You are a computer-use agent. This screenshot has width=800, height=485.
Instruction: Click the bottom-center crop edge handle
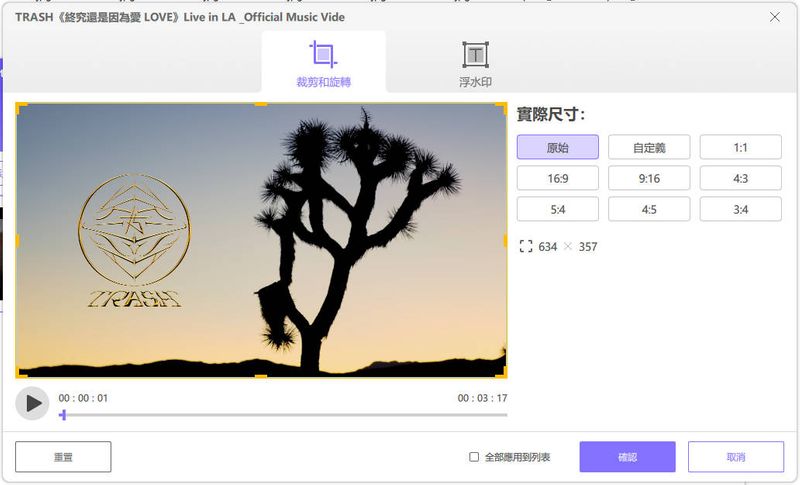click(x=261, y=376)
